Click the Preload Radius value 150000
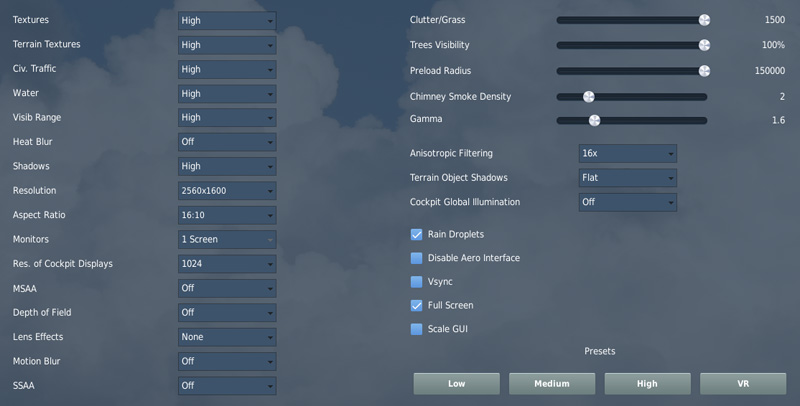The height and width of the screenshot is (406, 800). click(x=770, y=71)
